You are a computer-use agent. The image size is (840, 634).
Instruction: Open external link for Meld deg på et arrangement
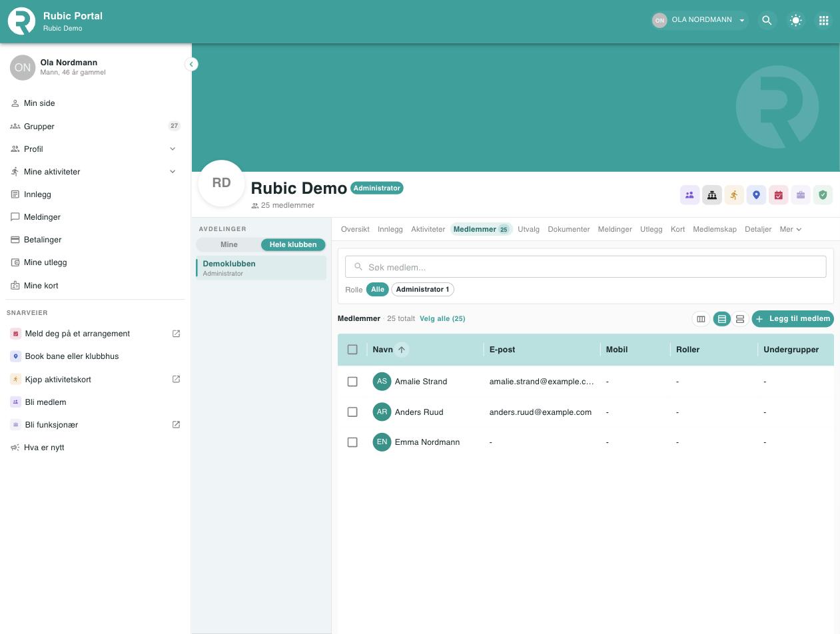pyautogui.click(x=177, y=334)
